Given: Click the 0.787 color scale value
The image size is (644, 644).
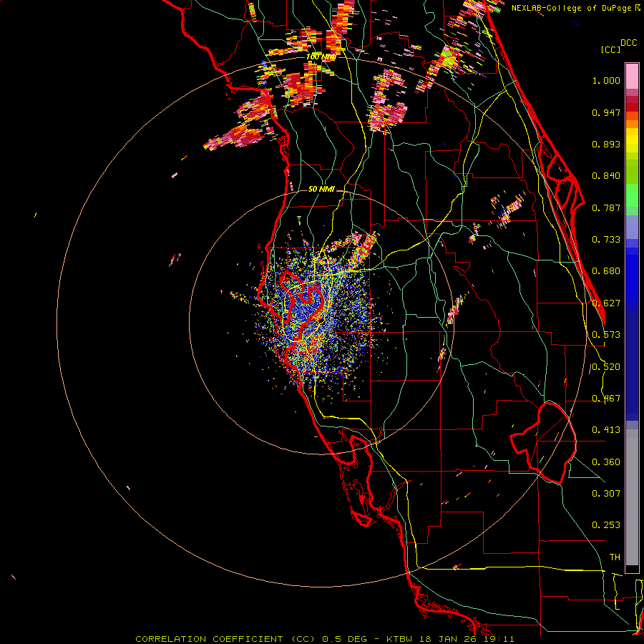Looking at the screenshot, I should click(606, 208).
